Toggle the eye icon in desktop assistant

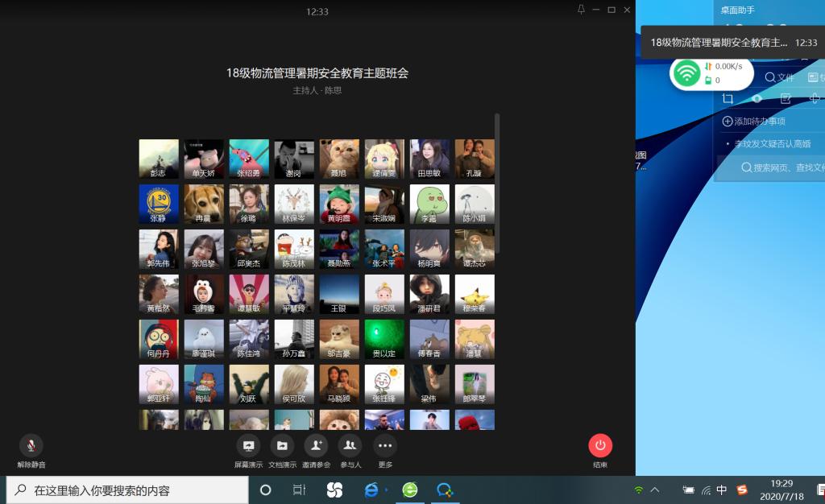tap(757, 98)
